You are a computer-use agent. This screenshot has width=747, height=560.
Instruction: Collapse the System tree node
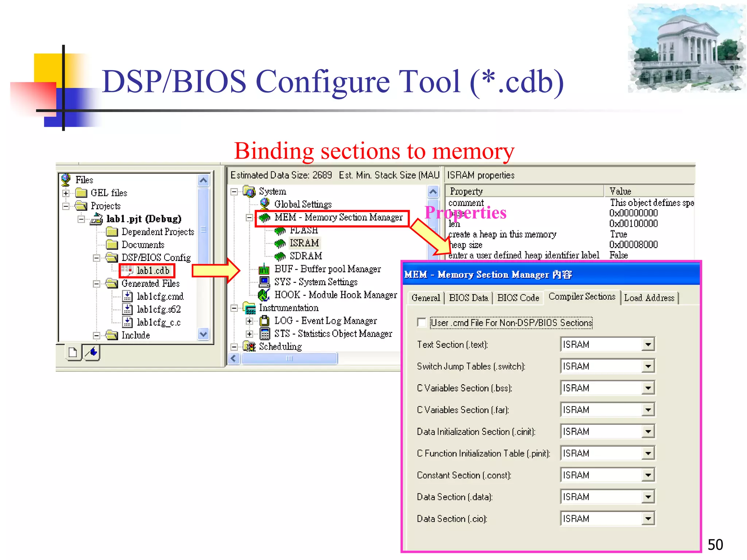point(235,192)
